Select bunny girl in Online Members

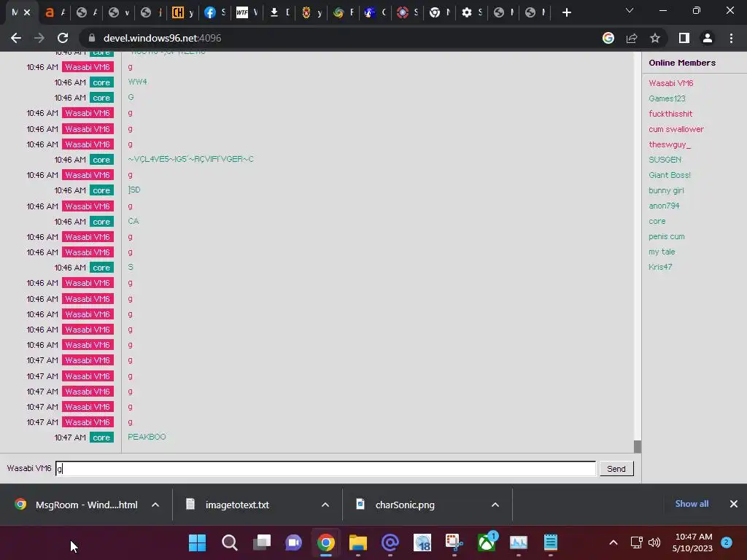coord(666,190)
